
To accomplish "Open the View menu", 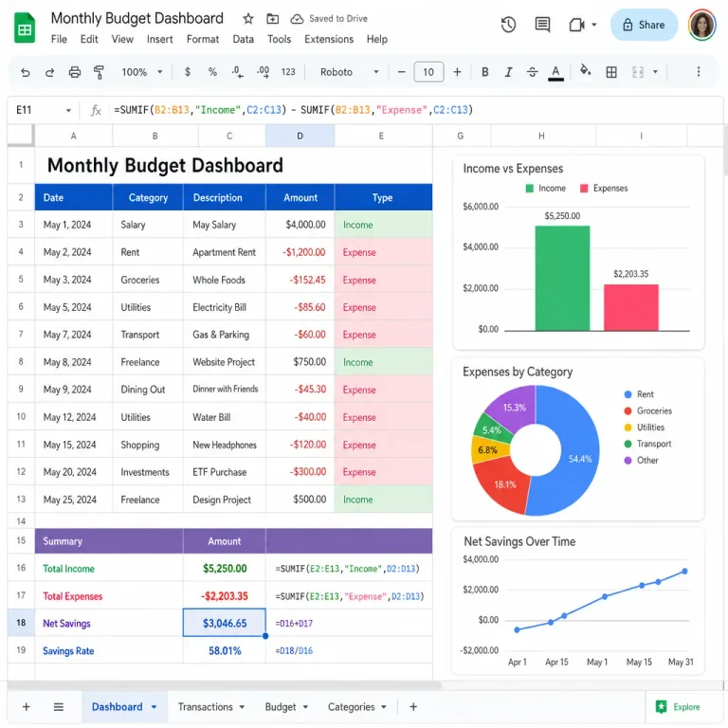I will click(x=122, y=39).
